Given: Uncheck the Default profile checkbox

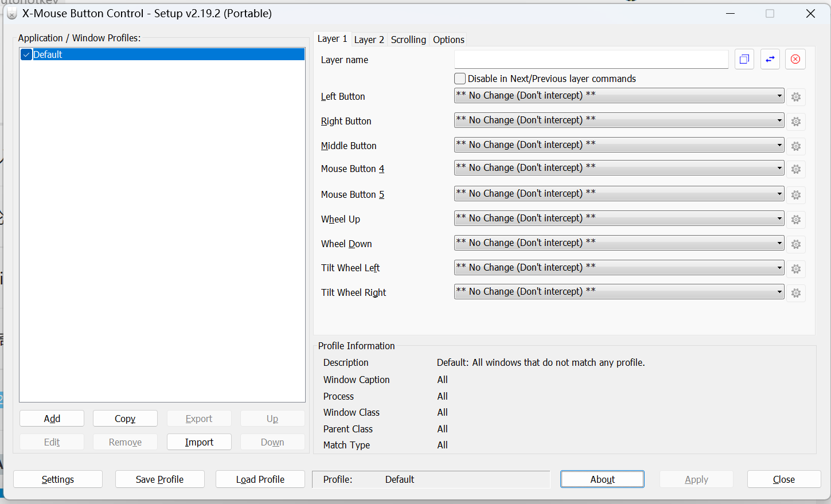Looking at the screenshot, I should click(x=26, y=54).
